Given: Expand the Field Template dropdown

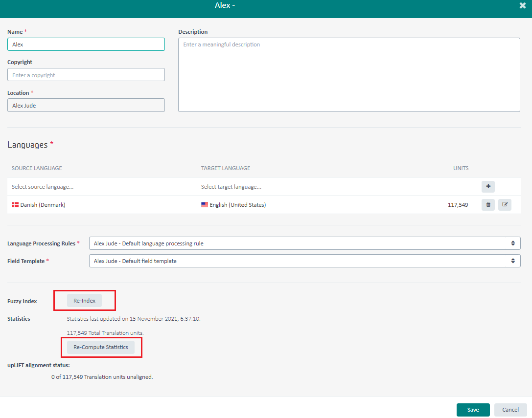Looking at the screenshot, I should [304, 261].
